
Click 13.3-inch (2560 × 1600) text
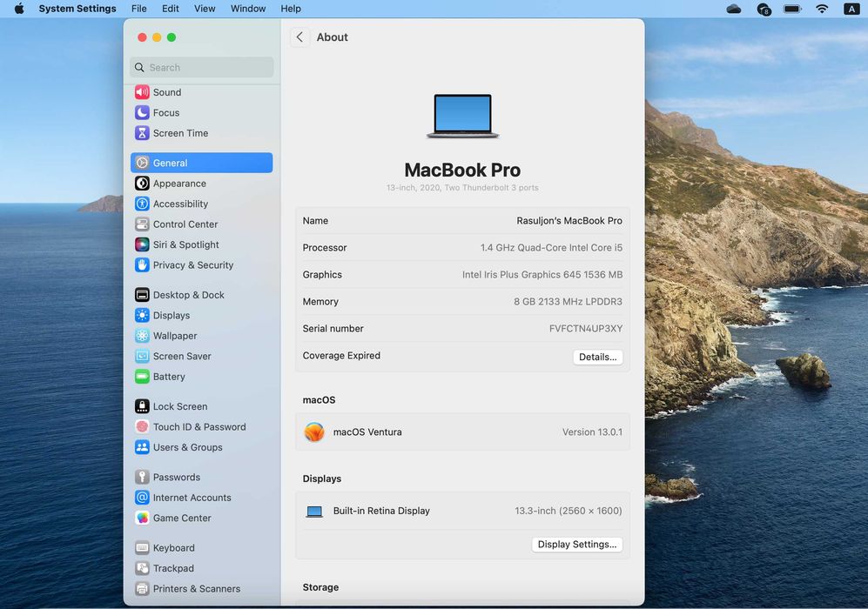point(569,511)
